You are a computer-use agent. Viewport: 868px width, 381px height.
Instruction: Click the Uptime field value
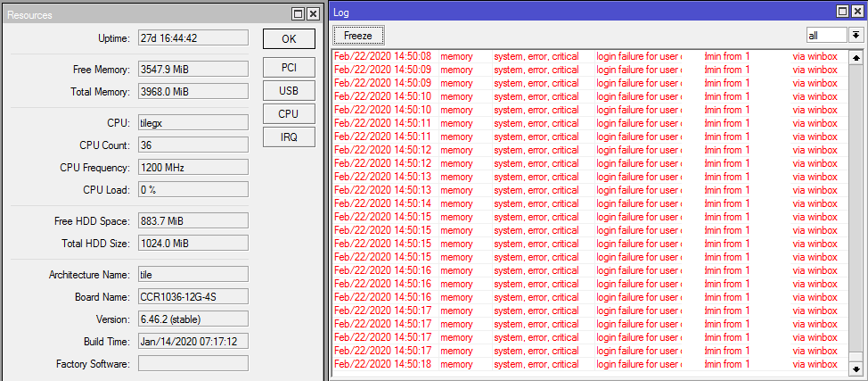(193, 38)
